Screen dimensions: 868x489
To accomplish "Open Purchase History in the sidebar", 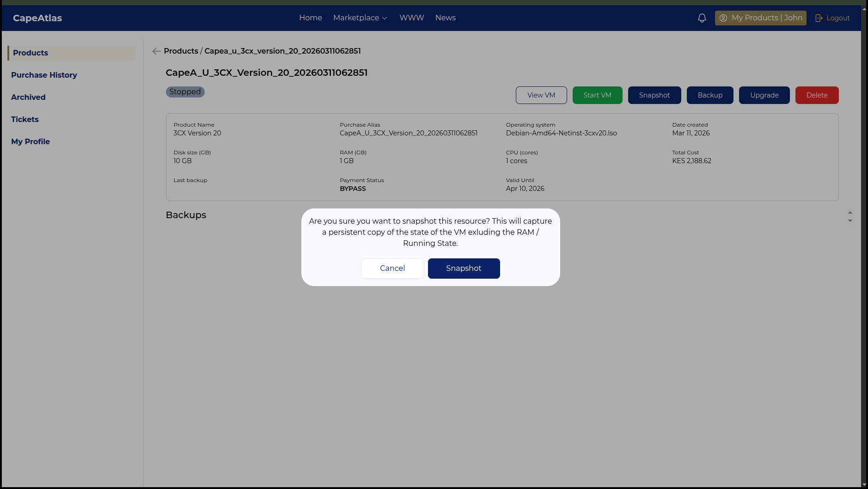I will coord(44,75).
